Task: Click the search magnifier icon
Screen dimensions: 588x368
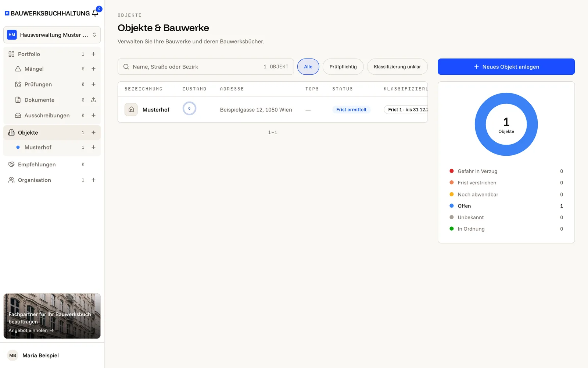Action: tap(126, 67)
